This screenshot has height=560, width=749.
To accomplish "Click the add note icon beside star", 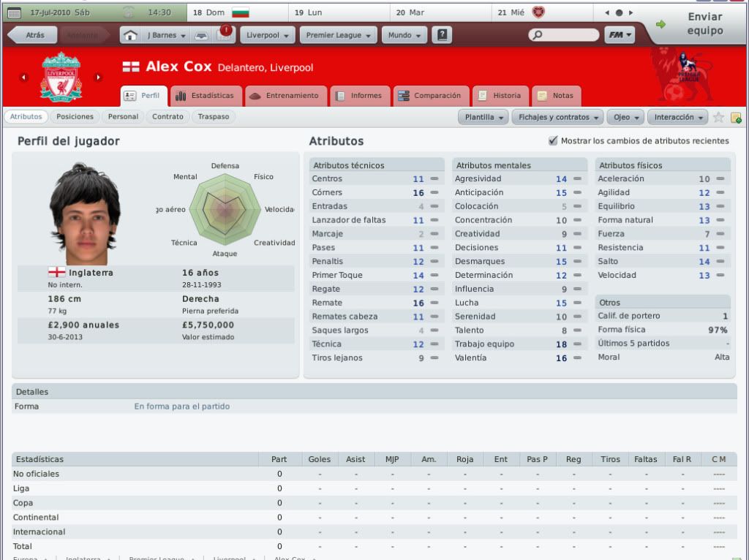I will (736, 118).
